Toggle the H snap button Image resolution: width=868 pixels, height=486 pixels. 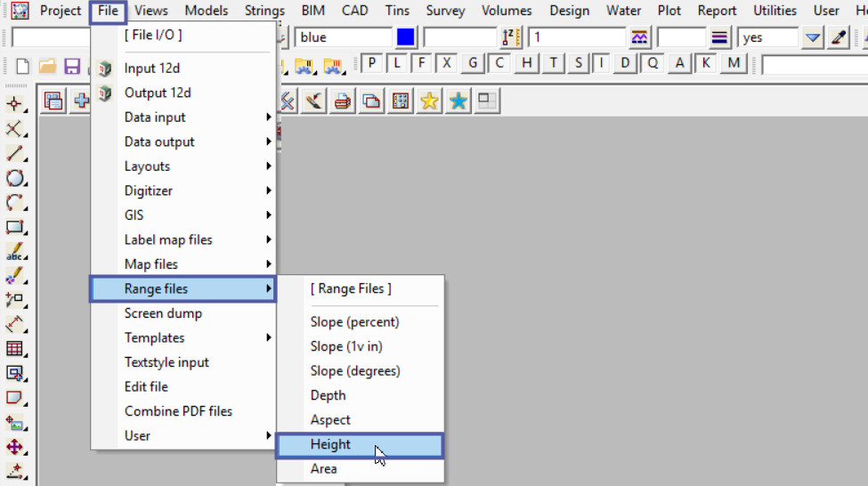tap(526, 63)
